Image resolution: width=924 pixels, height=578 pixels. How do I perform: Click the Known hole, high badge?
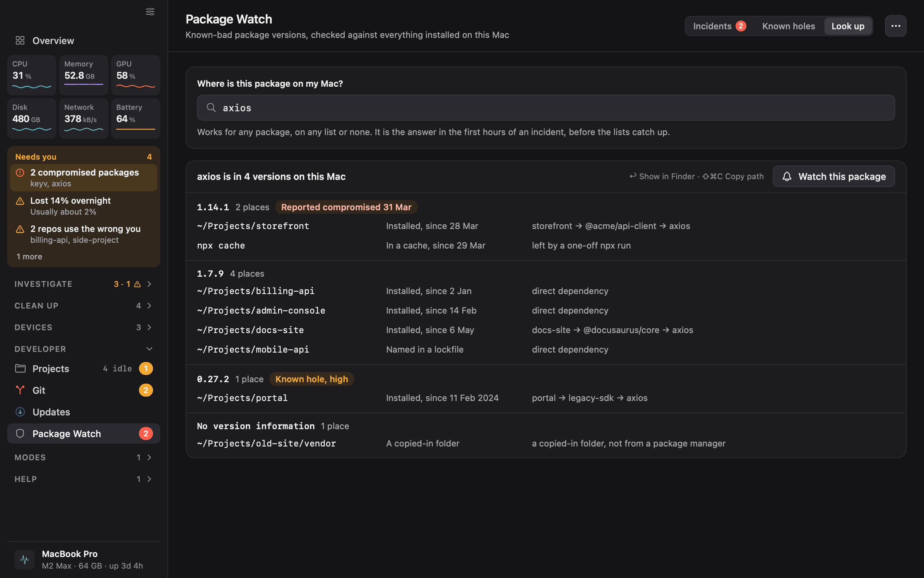311,379
